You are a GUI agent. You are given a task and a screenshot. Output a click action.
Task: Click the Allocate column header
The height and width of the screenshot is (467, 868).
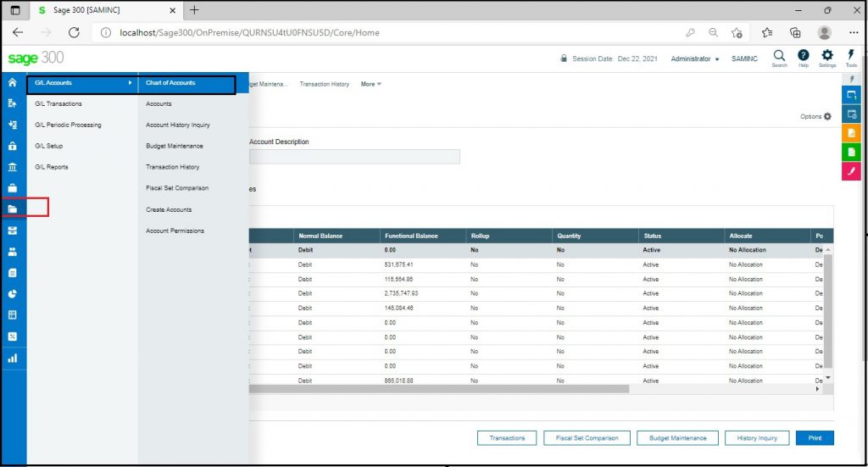coord(741,236)
